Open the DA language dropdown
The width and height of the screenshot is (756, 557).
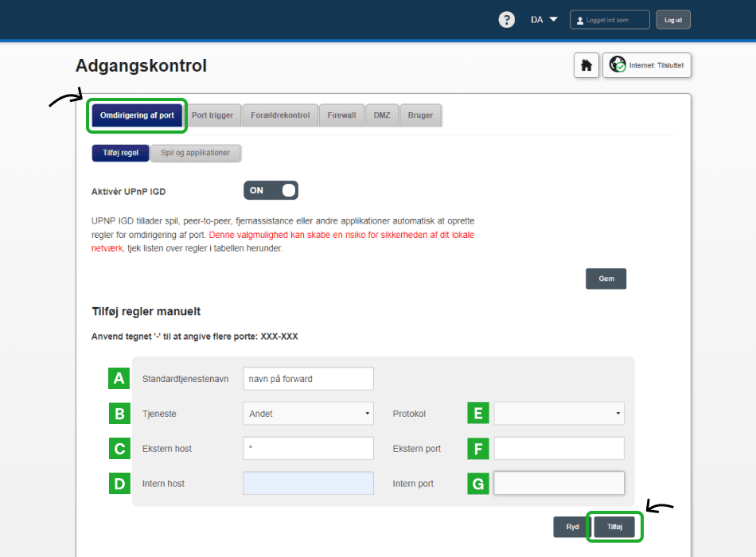[544, 20]
